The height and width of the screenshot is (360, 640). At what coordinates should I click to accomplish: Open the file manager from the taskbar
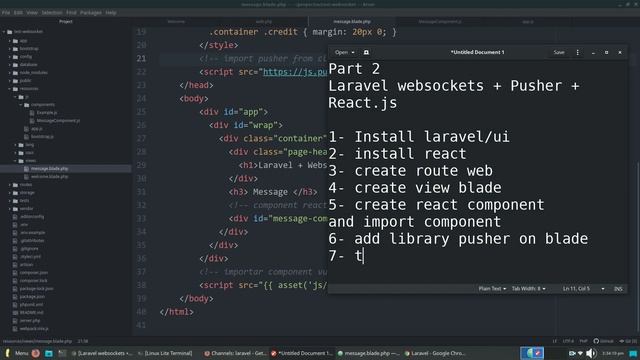click(49, 353)
